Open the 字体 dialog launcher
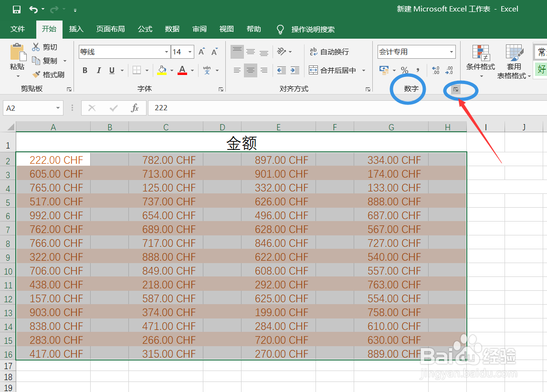Viewport: 547px width, 392px height. [x=221, y=89]
